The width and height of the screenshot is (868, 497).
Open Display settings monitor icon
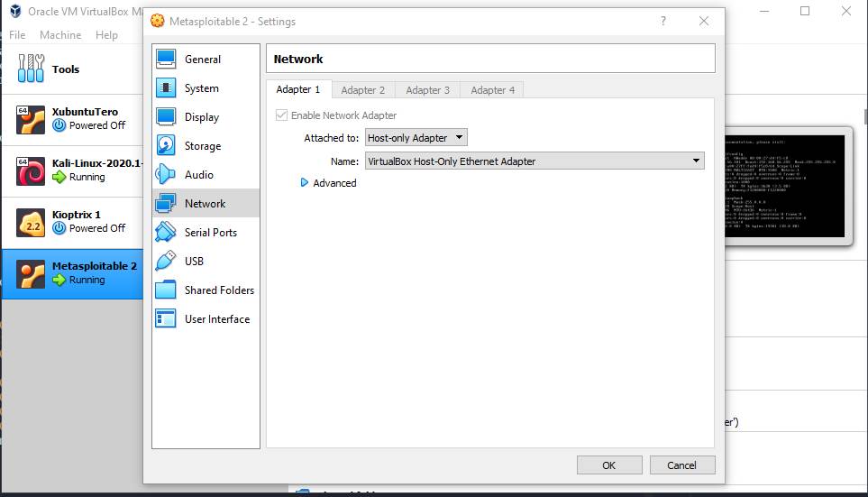167,117
